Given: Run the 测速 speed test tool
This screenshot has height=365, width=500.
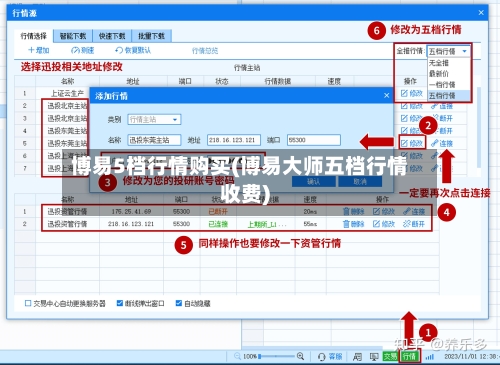Looking at the screenshot, I should click(82, 50).
